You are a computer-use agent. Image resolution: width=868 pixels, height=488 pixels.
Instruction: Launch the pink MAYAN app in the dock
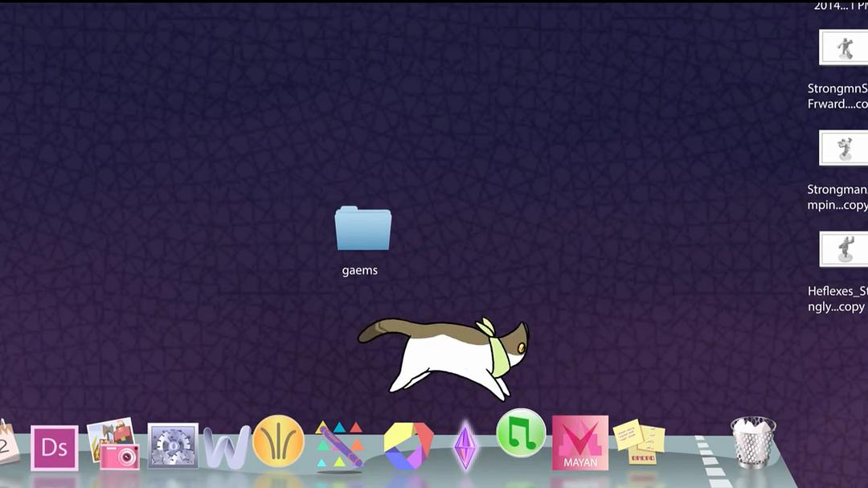[x=579, y=443]
